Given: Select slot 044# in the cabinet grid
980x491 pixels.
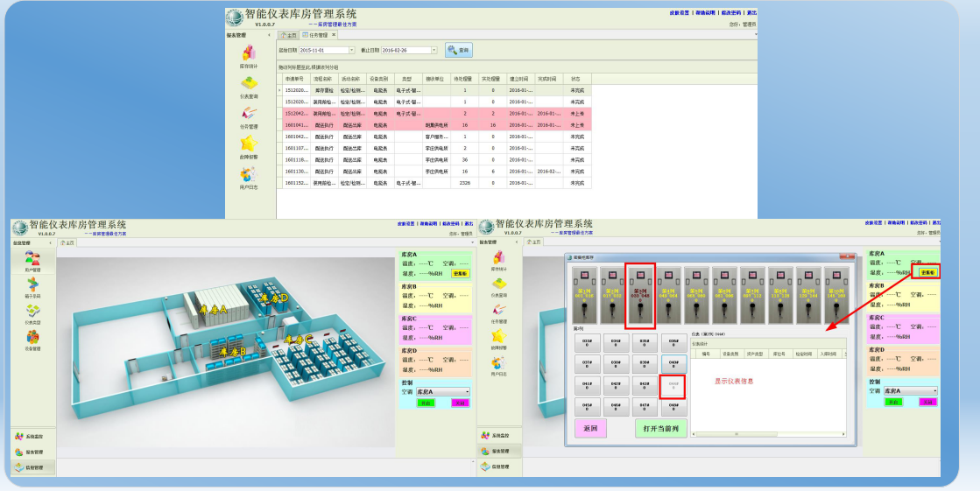Looking at the screenshot, I should point(673,385).
